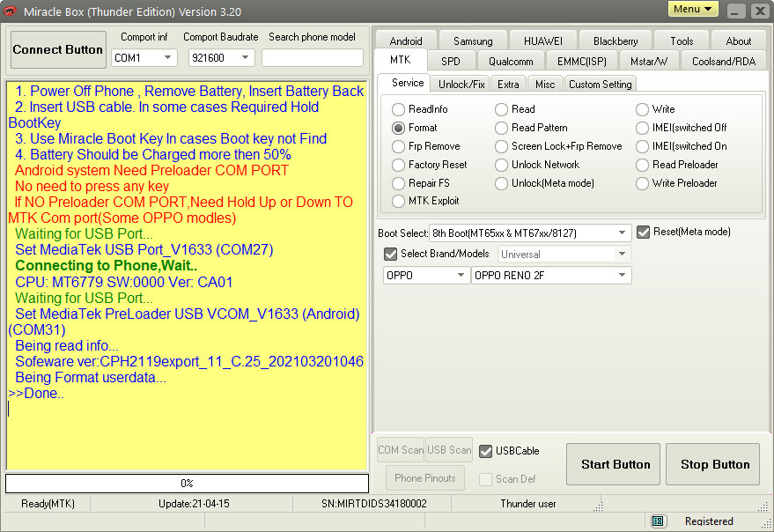Open the Universal models dropdown

point(564,255)
